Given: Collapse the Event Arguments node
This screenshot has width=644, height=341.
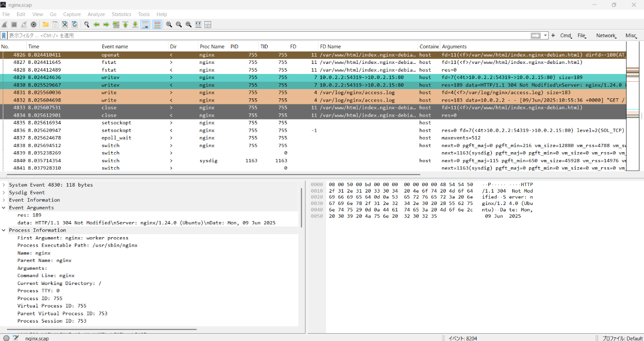Looking at the screenshot, I should click(4, 208).
